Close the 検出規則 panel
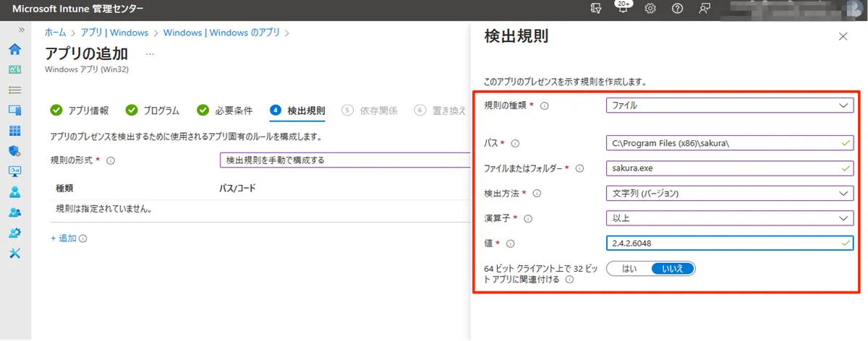Screen dimensions: 868x341 point(843,36)
